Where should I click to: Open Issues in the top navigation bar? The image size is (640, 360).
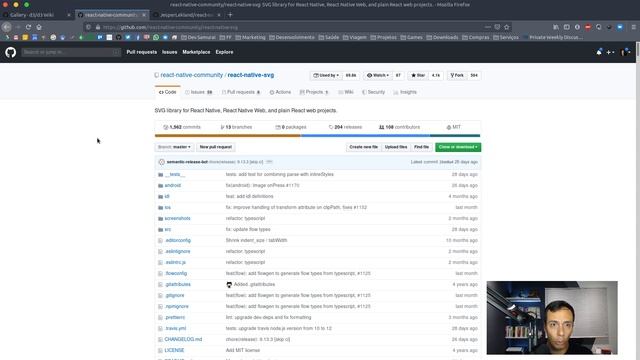pos(169,52)
